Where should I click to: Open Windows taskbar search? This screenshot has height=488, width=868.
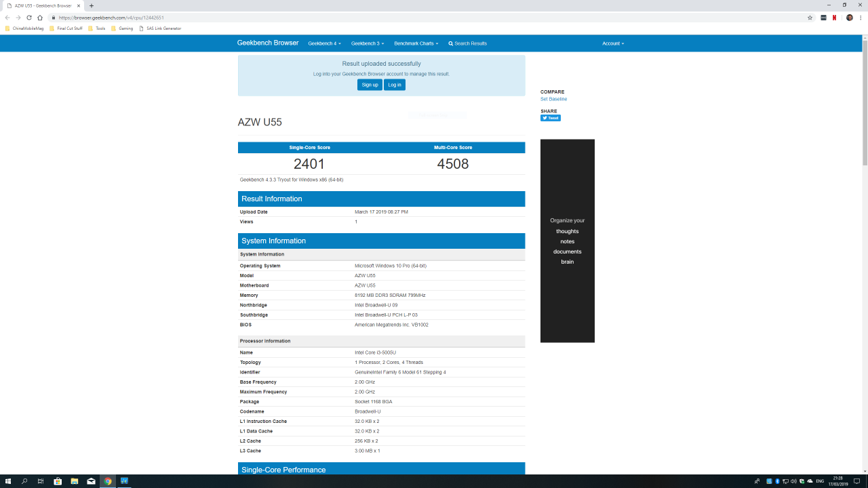click(24, 481)
